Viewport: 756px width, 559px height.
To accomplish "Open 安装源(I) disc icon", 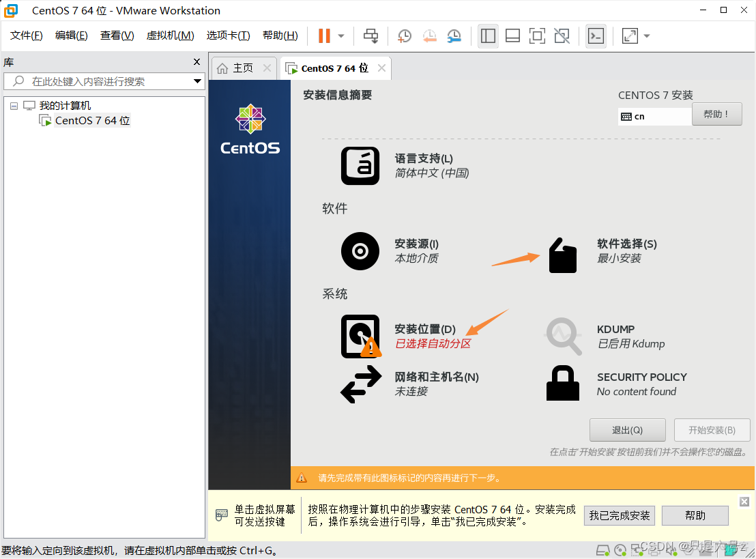I will (x=360, y=250).
